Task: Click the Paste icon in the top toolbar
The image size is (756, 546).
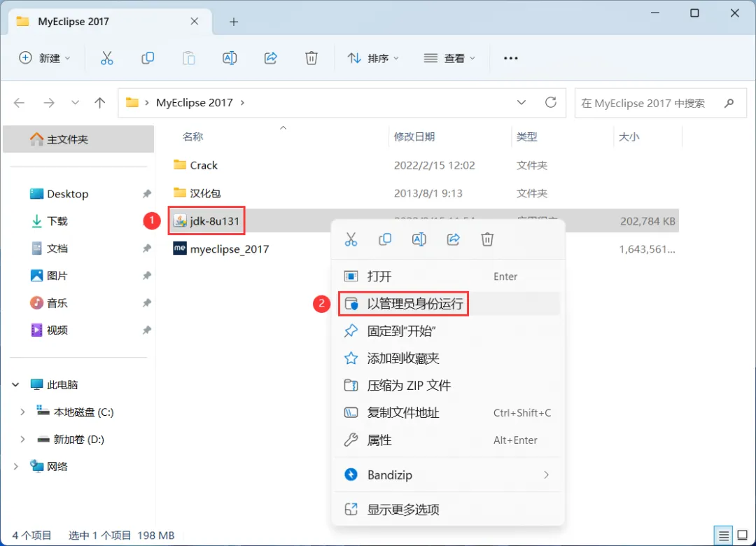Action: click(x=188, y=58)
